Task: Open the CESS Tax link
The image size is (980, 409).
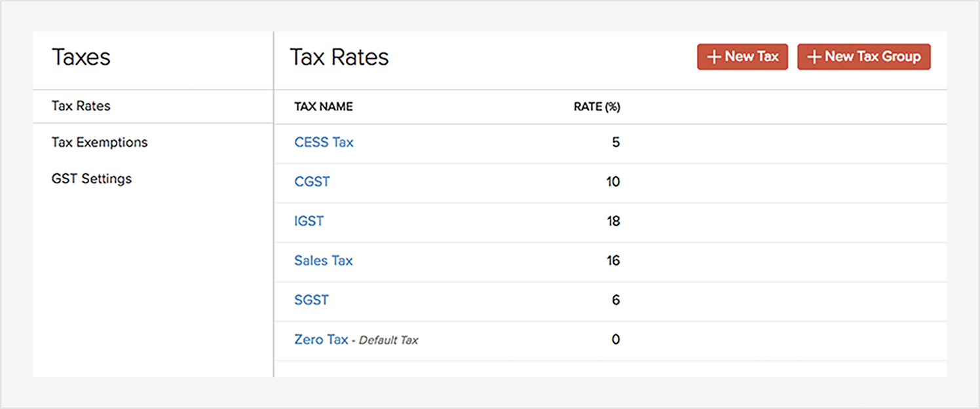Action: pos(324,143)
